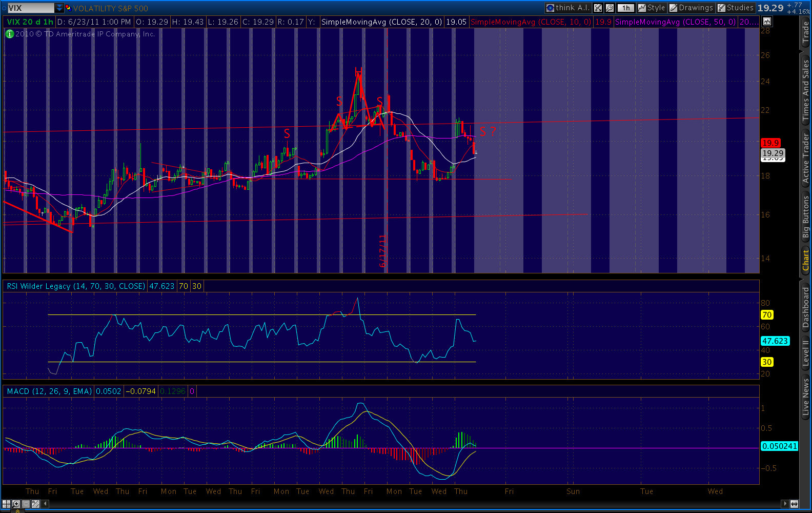Open the Drawings pencil tool
This screenshot has width=812, height=513.
point(674,8)
